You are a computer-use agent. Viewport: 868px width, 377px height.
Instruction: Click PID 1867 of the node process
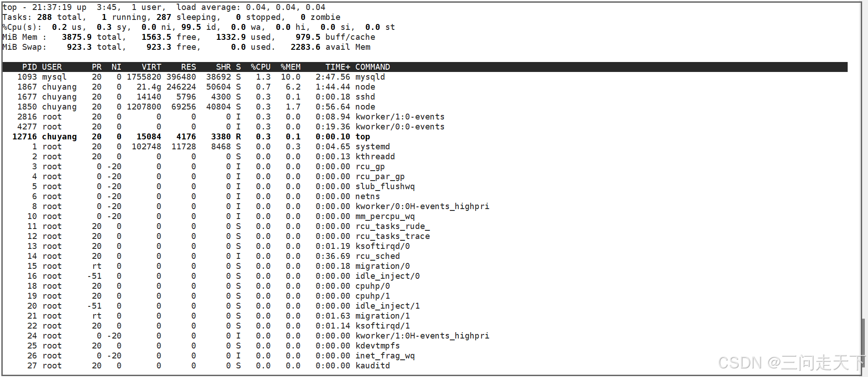[27, 87]
